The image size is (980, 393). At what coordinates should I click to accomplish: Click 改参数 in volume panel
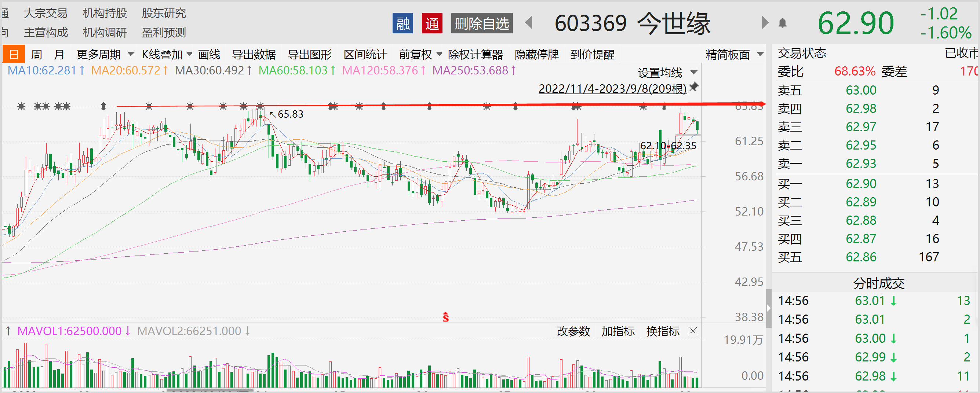[573, 331]
